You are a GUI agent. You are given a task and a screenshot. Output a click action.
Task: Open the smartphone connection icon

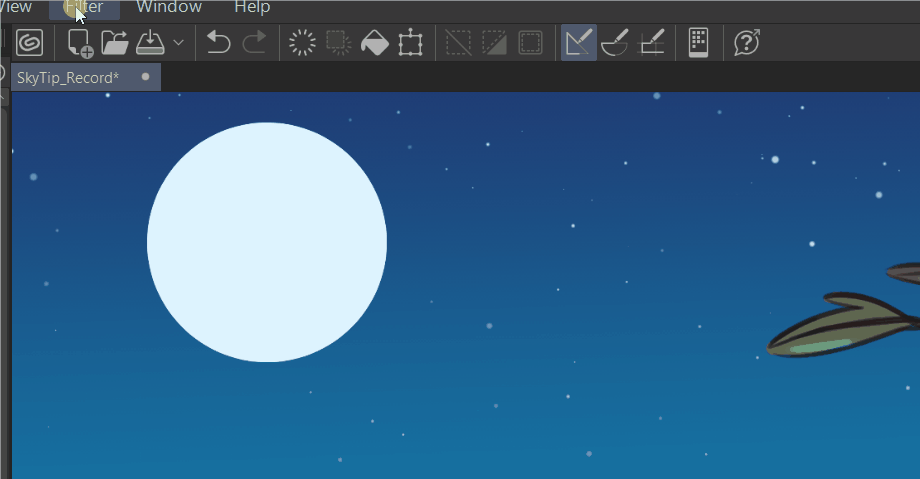pos(698,43)
